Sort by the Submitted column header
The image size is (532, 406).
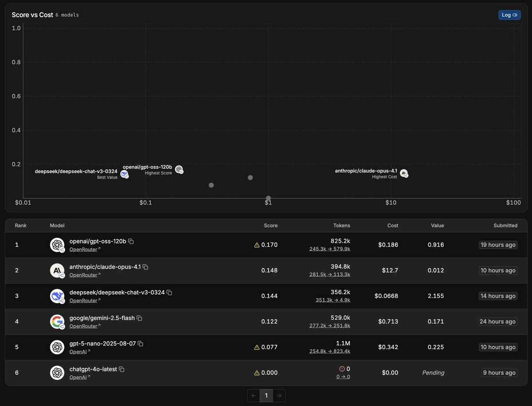click(505, 226)
